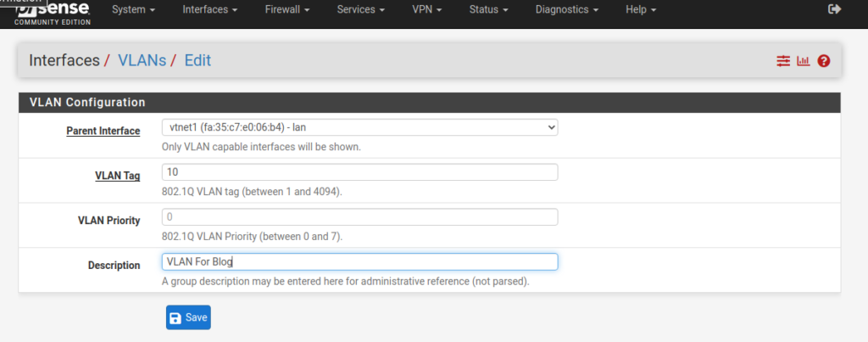
Task: Open the red help question icon
Action: click(823, 61)
